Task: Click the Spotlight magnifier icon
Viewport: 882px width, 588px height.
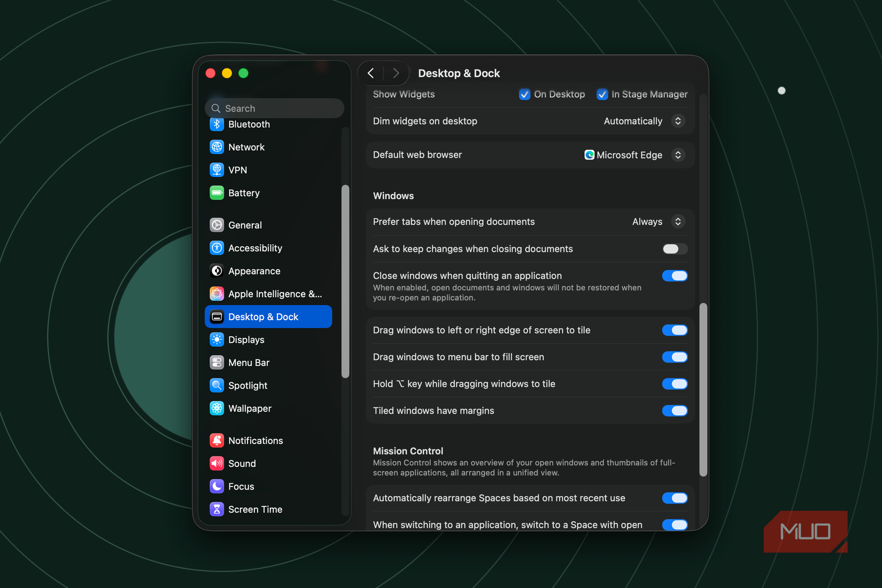Action: [x=216, y=385]
